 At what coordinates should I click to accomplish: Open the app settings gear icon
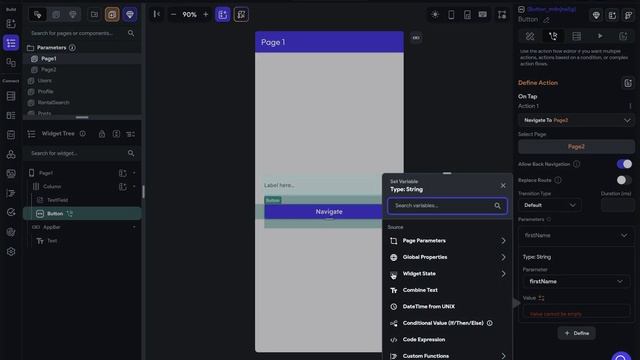(11, 252)
